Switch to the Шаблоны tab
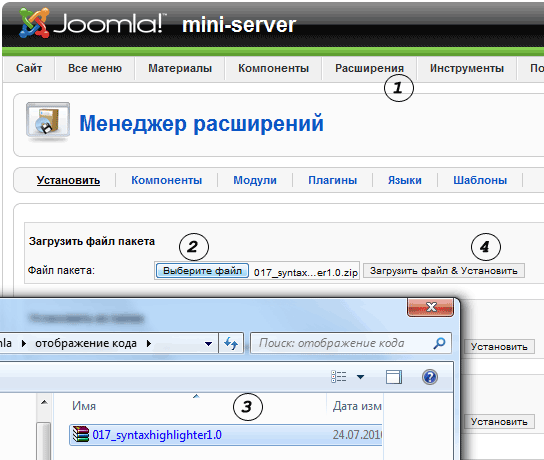 (480, 180)
